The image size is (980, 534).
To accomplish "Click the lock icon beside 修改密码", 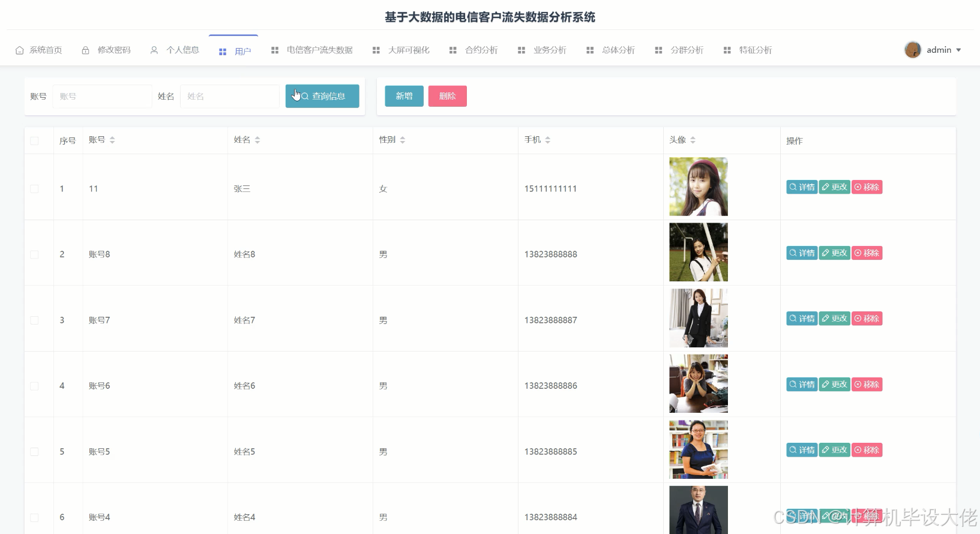I will (86, 50).
